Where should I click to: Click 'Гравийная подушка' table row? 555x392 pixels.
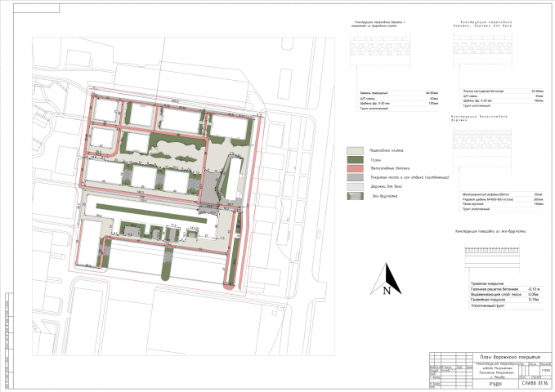pos(507,300)
